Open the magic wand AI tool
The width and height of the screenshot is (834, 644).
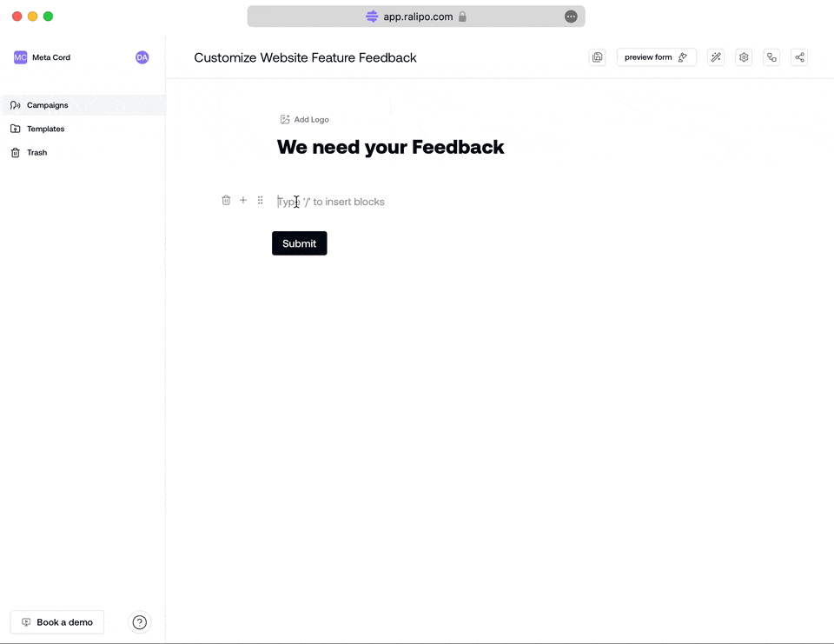coord(716,57)
